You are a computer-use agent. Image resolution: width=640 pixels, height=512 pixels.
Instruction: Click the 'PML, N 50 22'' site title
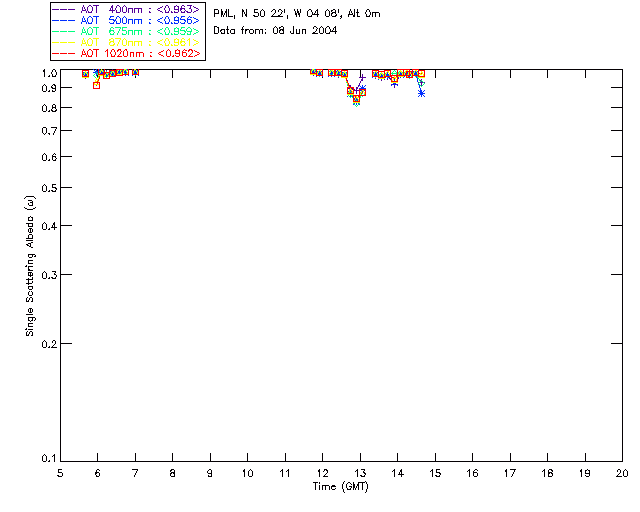[x=297, y=14]
